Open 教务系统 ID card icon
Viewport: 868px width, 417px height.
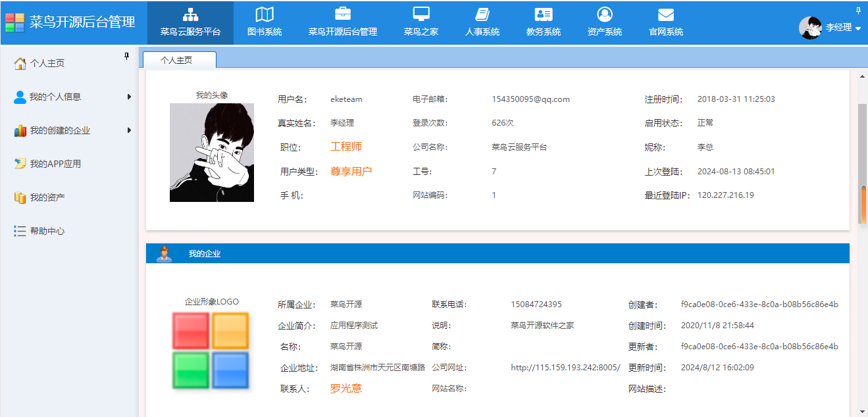click(544, 14)
